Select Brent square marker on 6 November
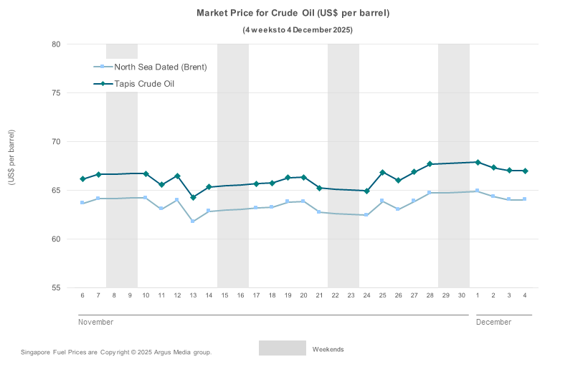588x367 pixels. (82, 203)
